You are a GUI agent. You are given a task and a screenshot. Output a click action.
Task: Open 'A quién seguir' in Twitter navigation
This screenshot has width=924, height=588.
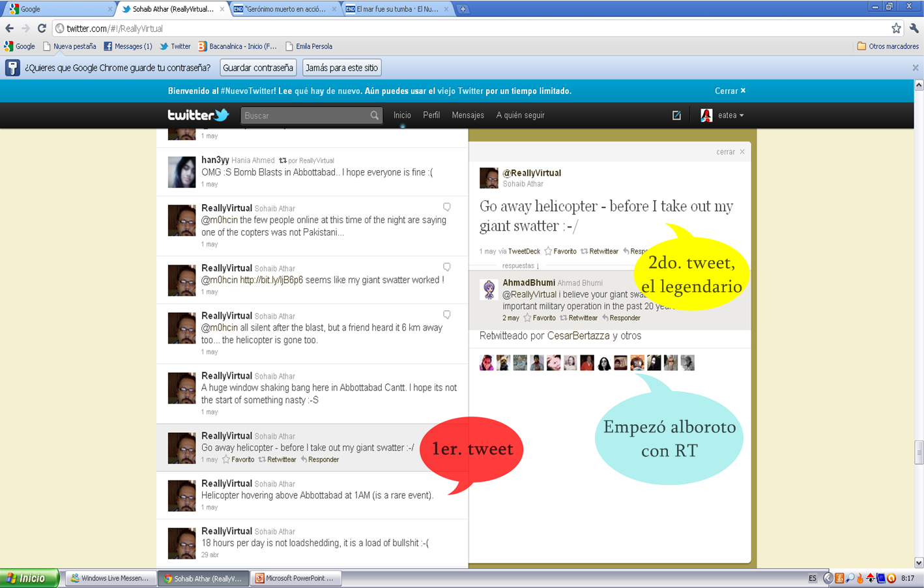pos(520,115)
